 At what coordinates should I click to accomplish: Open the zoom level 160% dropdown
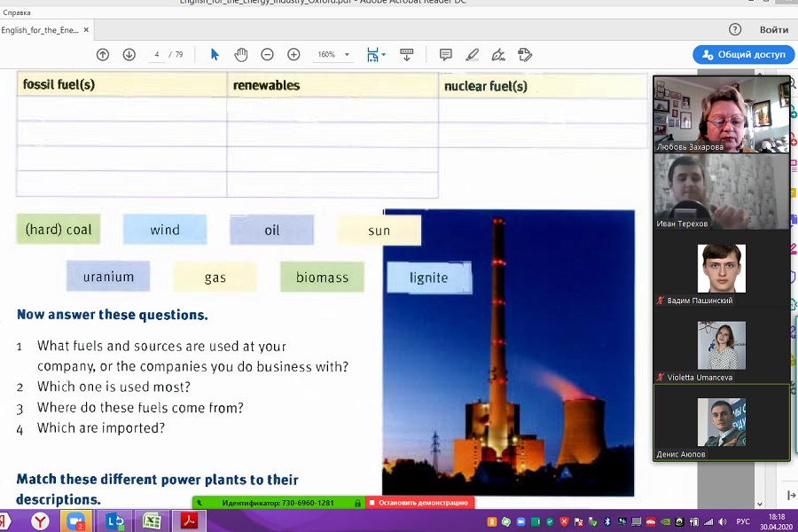point(347,54)
